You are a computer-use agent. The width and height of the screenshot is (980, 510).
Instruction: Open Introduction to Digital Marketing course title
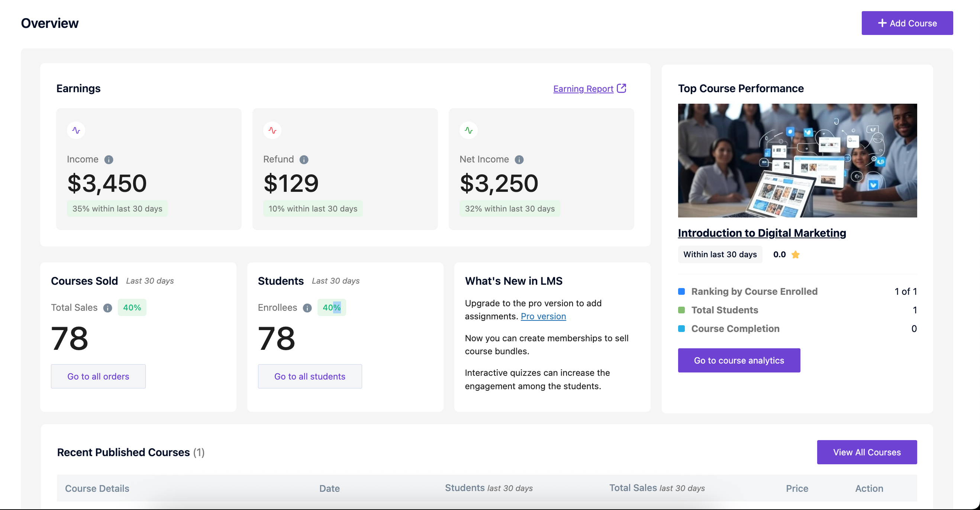click(762, 233)
